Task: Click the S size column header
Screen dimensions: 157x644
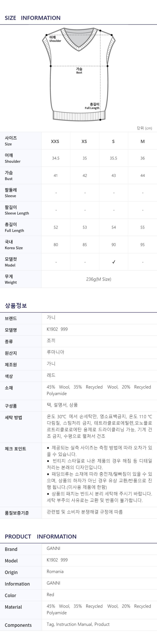Action: click(x=114, y=141)
